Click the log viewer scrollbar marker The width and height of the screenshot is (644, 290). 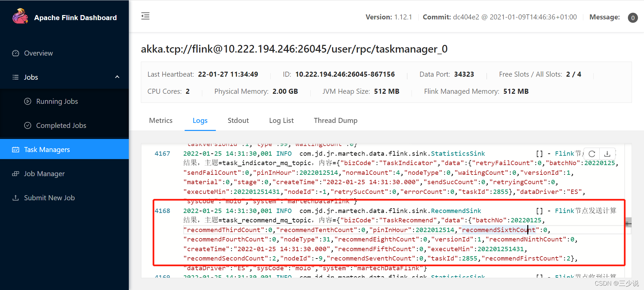pyautogui.click(x=629, y=222)
